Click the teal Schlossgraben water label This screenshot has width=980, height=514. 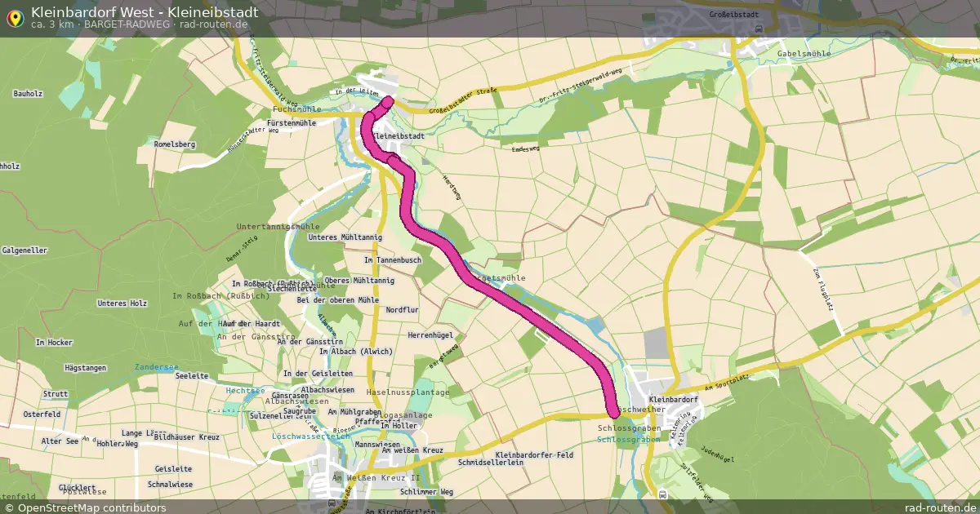pos(629,439)
